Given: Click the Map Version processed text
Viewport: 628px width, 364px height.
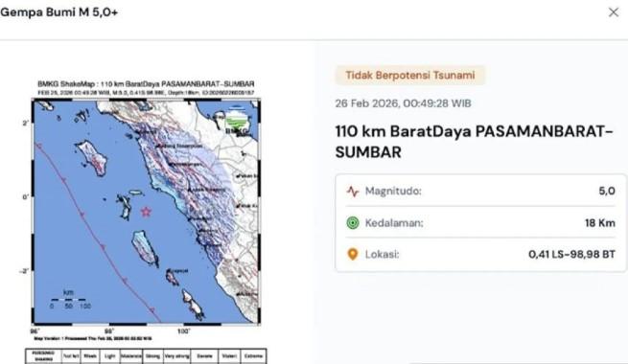Looking at the screenshot, I should [x=93, y=338].
